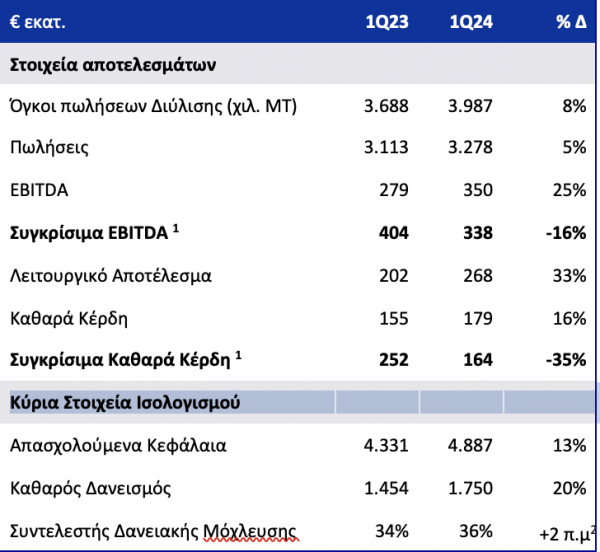Select the plain 'EBITDA' row label

pos(39,190)
